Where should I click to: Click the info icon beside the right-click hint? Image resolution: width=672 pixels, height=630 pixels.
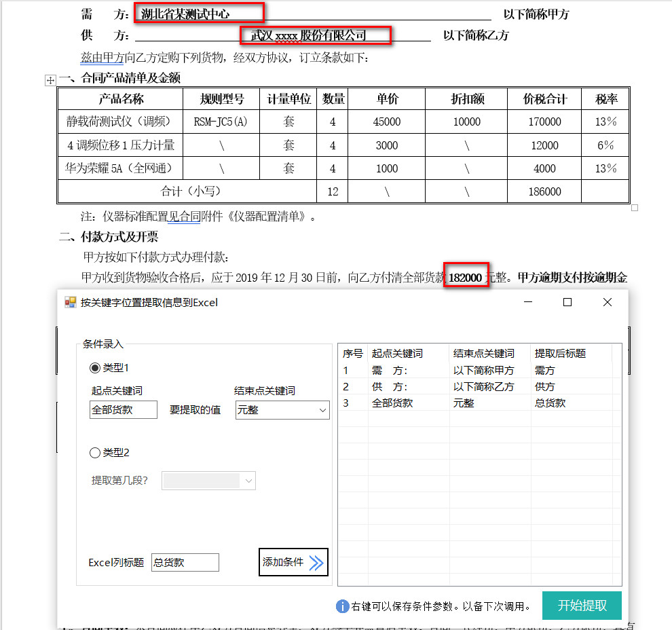coord(342,606)
